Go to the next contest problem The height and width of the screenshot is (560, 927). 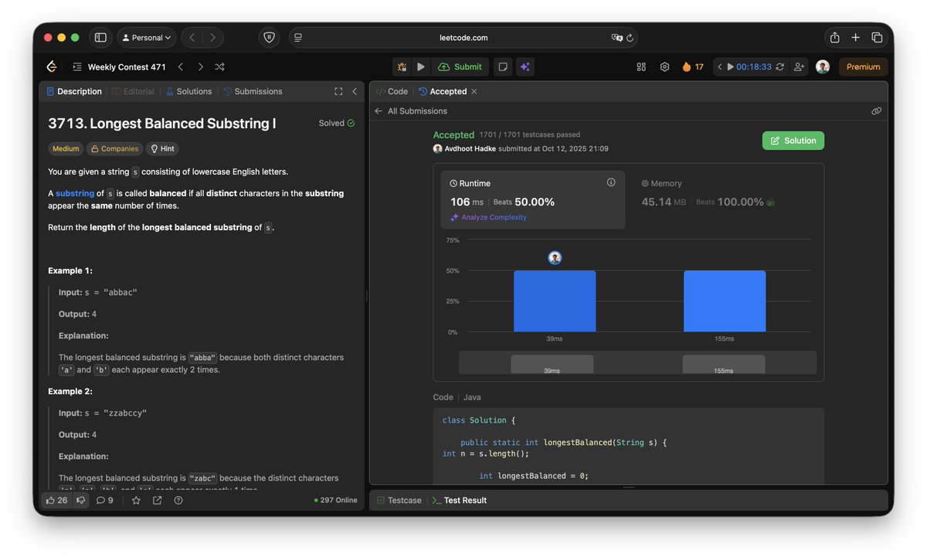tap(201, 67)
